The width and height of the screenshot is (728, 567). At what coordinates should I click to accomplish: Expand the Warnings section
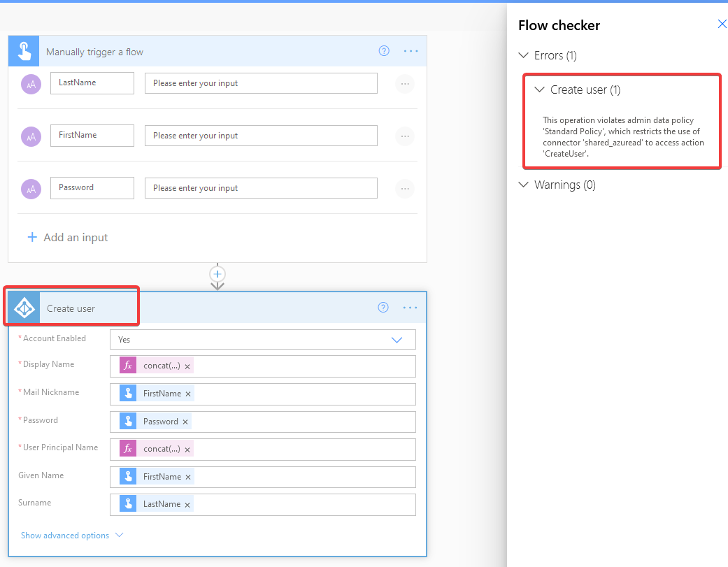coord(523,185)
